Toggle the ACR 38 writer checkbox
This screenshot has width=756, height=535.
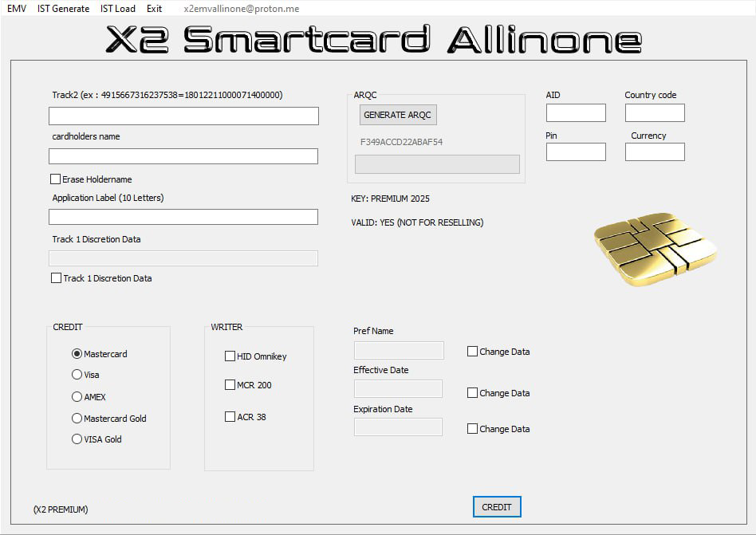pos(230,417)
